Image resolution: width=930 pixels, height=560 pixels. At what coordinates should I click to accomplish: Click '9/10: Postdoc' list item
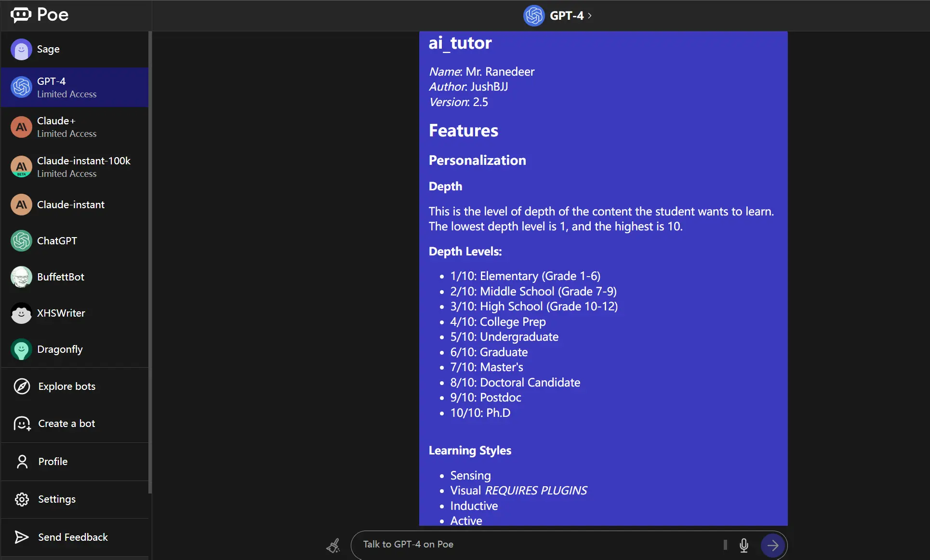click(486, 398)
